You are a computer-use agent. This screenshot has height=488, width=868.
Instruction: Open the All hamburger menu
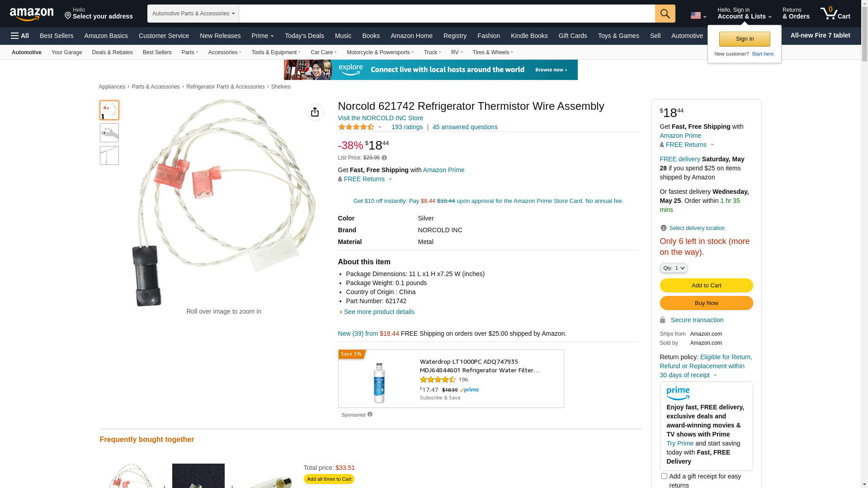(x=20, y=36)
